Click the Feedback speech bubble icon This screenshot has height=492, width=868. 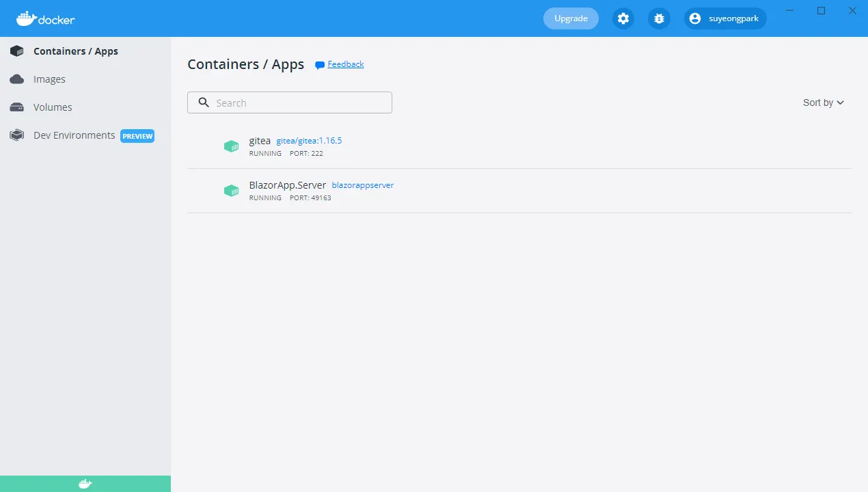pos(319,65)
